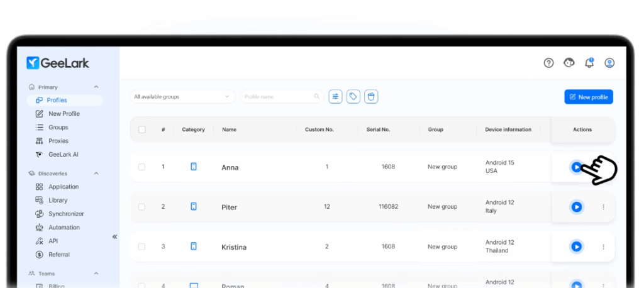The image size is (644, 288).
Task: Open more options for Kristina row
Action: (x=603, y=247)
